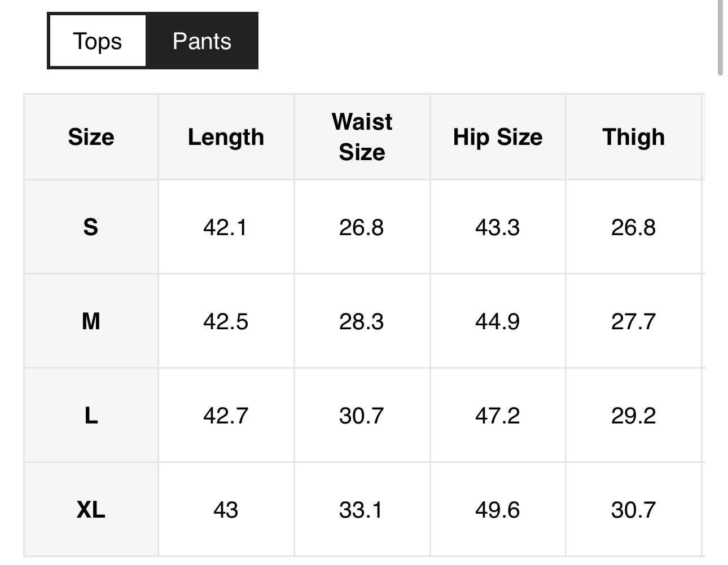Viewport: 728px width, 565px height.
Task: Click the Waist Size column header
Action: click(362, 137)
